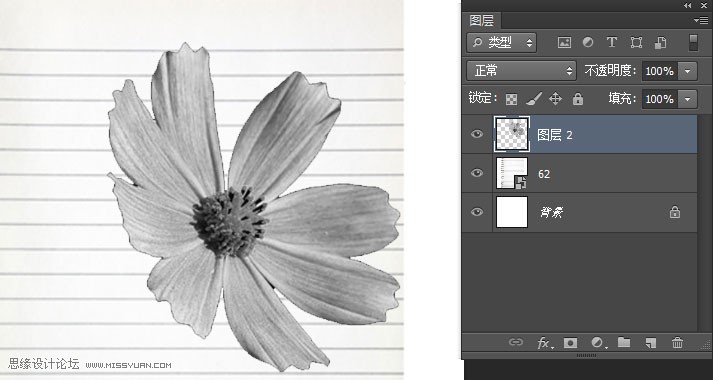Click the flower image on the canvas
Screen dimensions: 713x380
pos(253,207)
